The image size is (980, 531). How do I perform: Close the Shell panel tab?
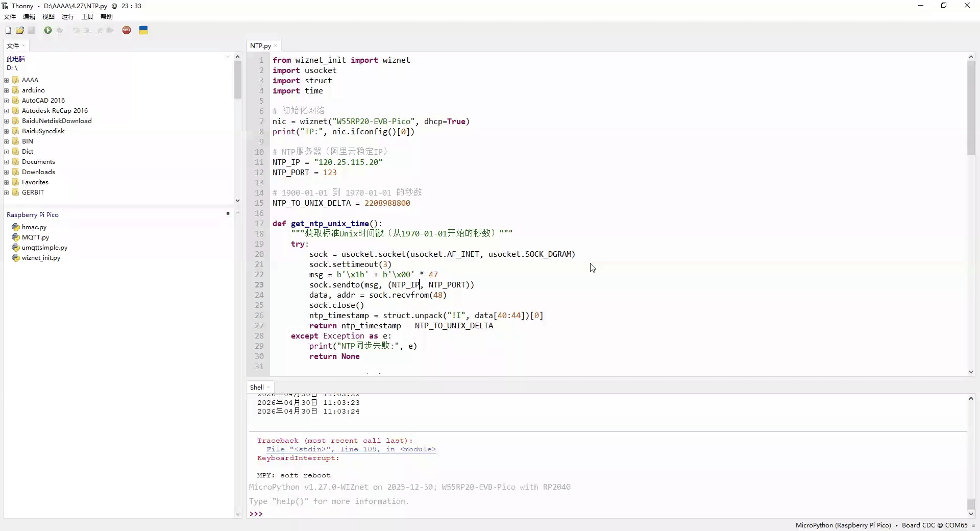[x=268, y=388]
